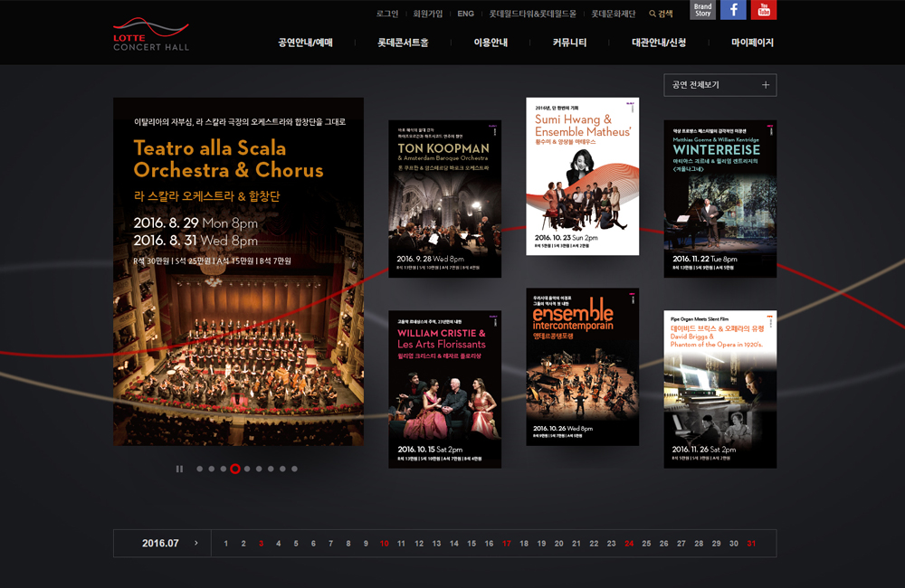
Task: Select the ninth slideshow dot
Action: [x=294, y=469]
